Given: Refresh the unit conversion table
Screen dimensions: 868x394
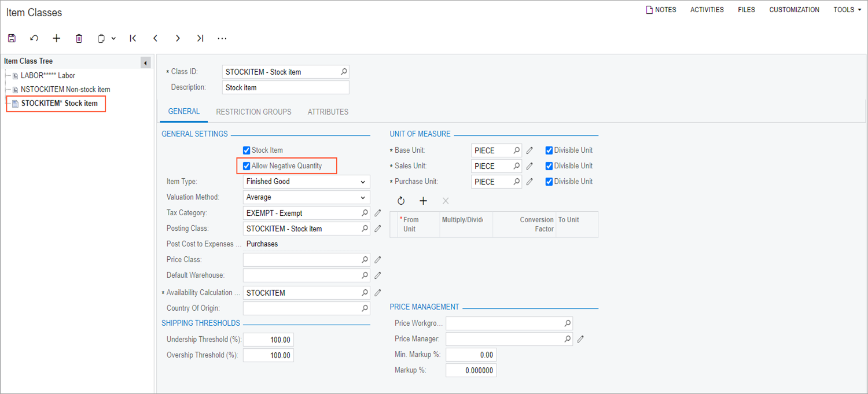Looking at the screenshot, I should (x=401, y=201).
